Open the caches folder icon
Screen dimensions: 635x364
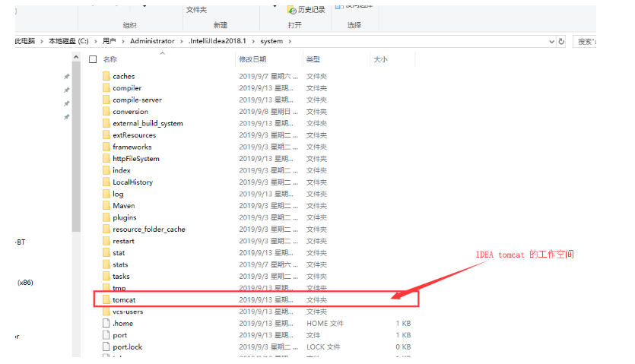tap(106, 76)
